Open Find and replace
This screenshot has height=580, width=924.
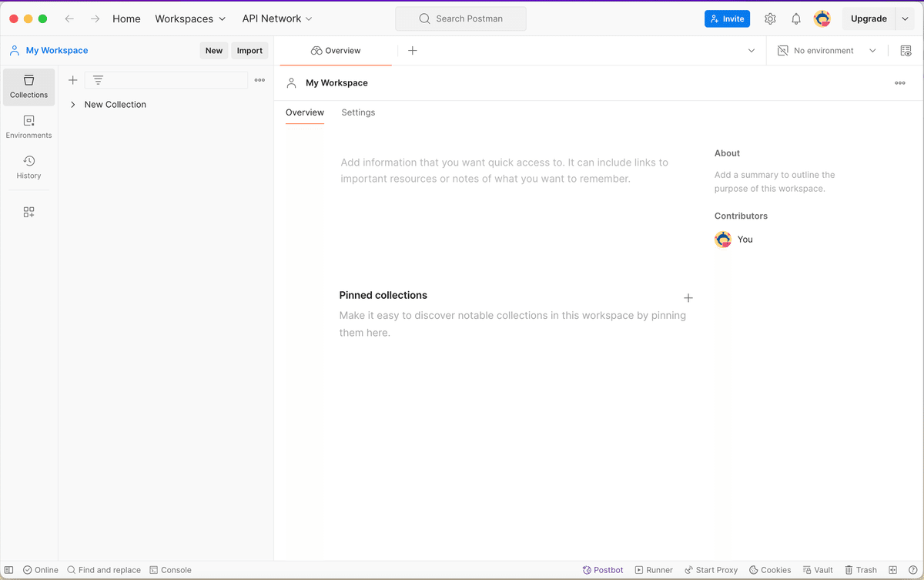(104, 570)
